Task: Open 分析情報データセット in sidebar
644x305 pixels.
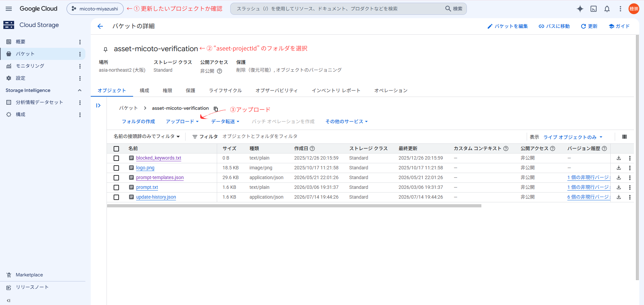Action: click(39, 102)
